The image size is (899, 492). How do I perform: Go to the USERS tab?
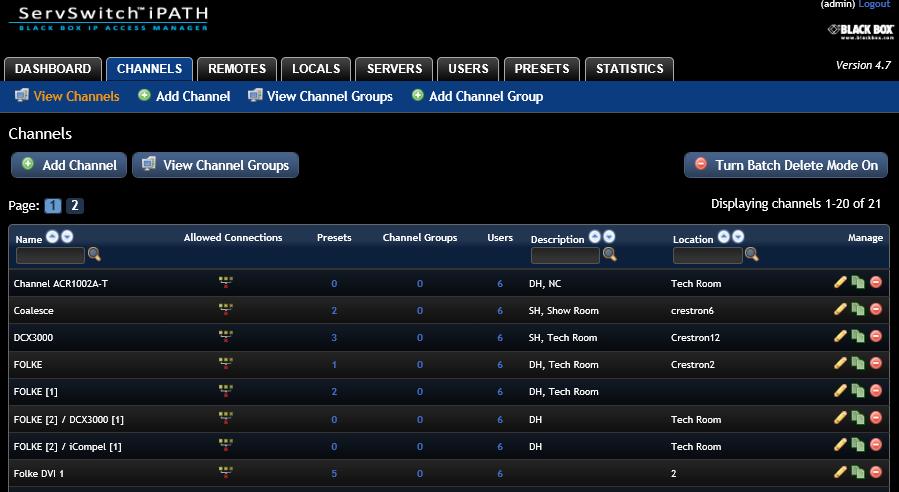[x=468, y=69]
